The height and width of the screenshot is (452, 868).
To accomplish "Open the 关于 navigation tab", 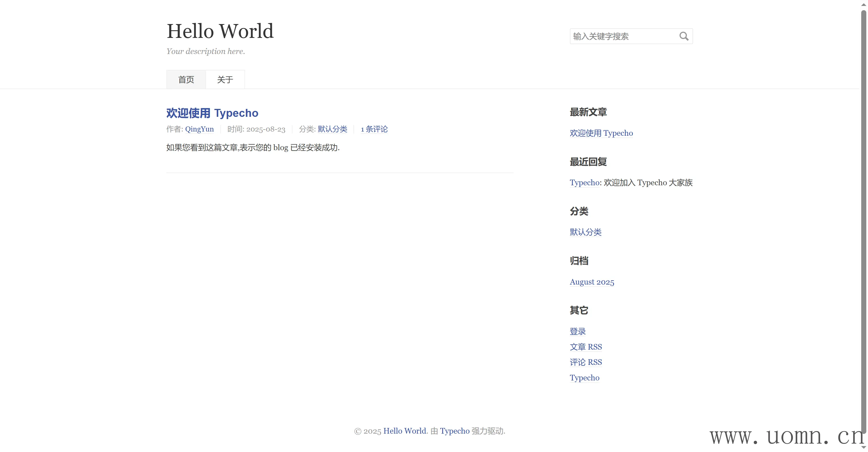I will coord(225,79).
